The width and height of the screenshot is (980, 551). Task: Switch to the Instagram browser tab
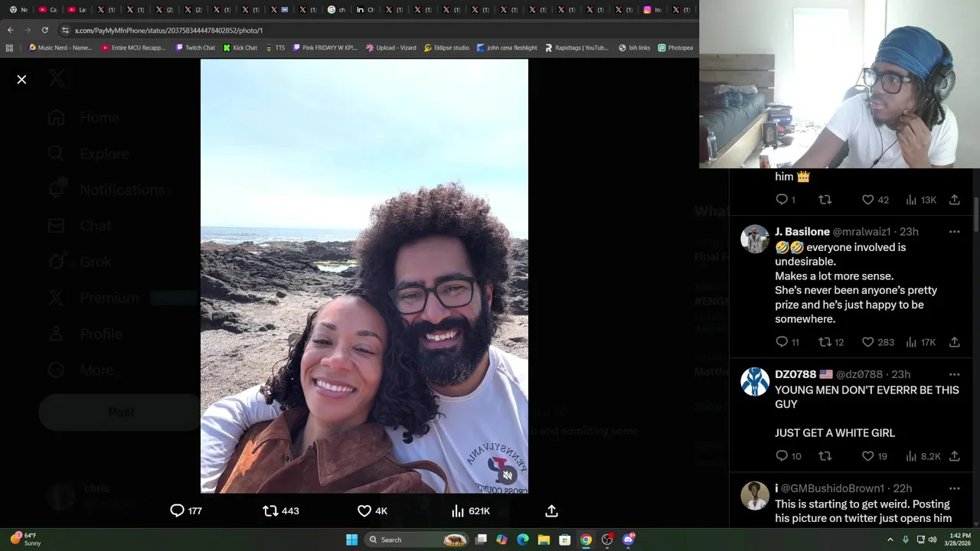pyautogui.click(x=652, y=10)
